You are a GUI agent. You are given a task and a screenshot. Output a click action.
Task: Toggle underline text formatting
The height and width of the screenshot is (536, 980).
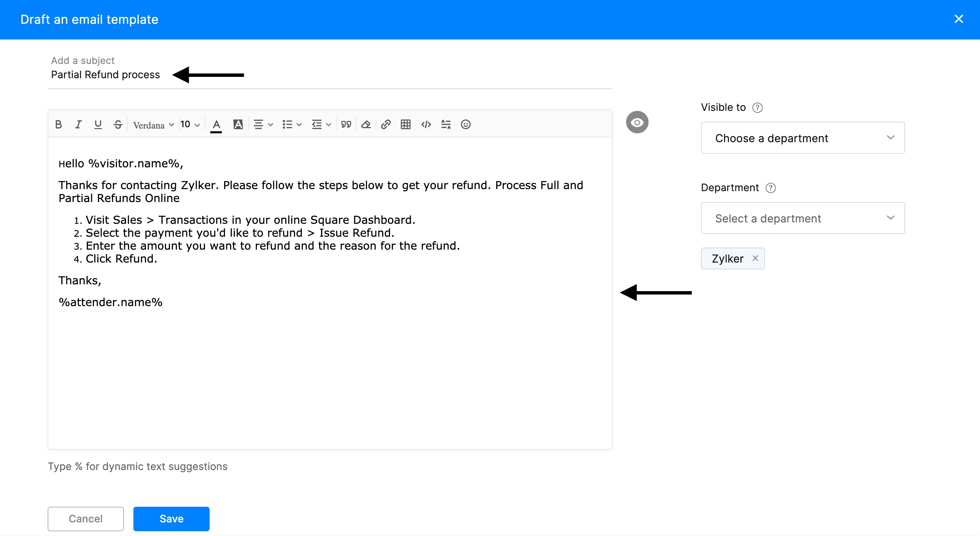pyautogui.click(x=98, y=124)
